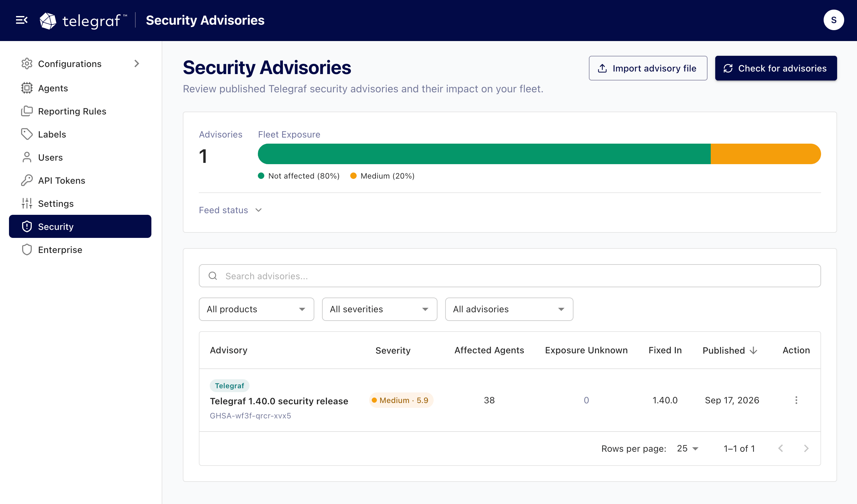Expand the Configurations submenu chevron
857x504 pixels.
click(x=137, y=63)
